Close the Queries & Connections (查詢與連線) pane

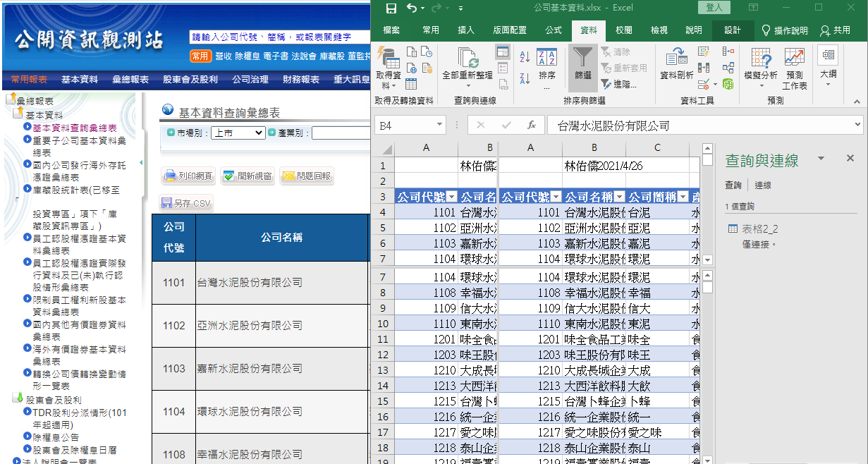click(x=850, y=159)
